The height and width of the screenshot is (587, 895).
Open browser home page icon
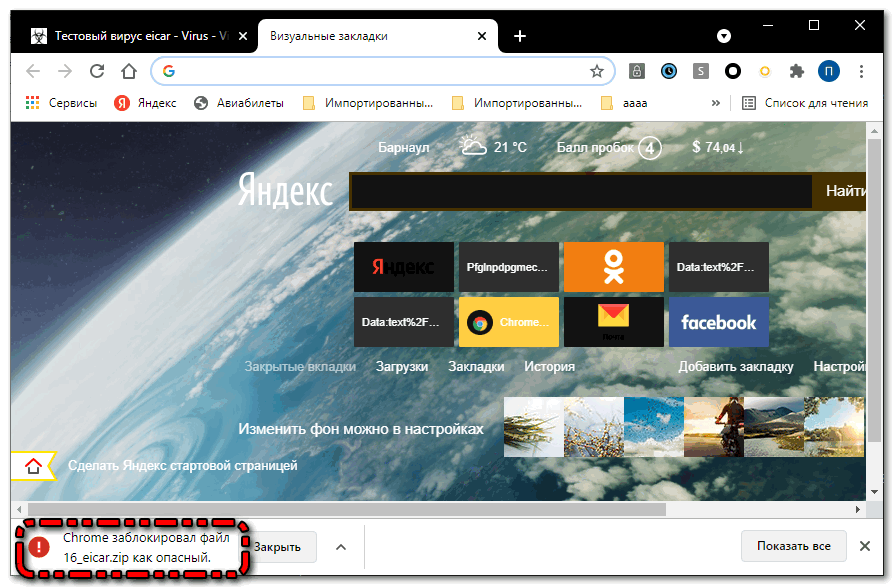pos(129,71)
